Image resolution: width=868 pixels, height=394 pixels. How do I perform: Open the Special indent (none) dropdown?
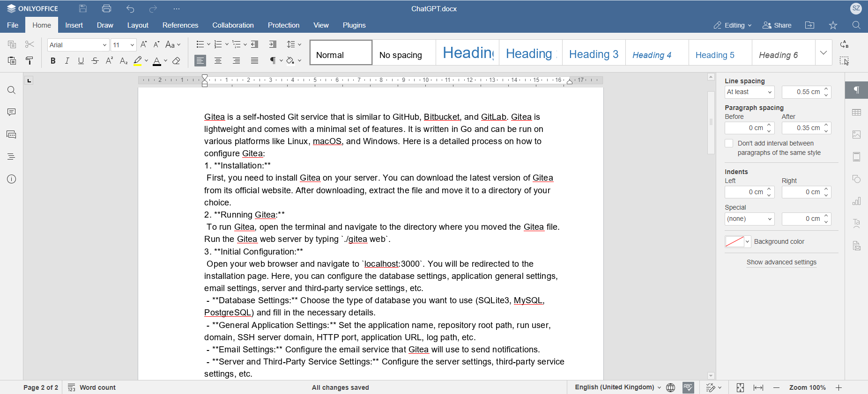click(749, 219)
